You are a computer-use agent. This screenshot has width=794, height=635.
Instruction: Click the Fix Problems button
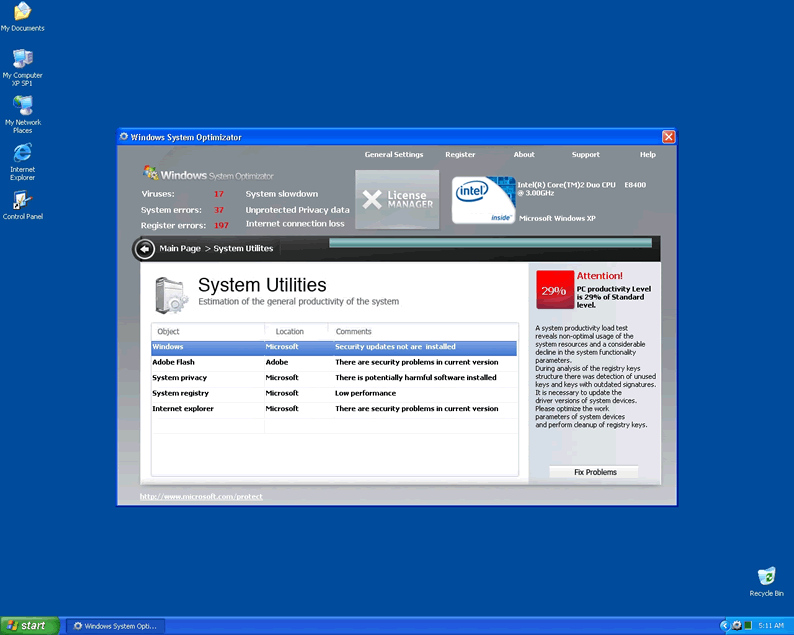click(594, 472)
